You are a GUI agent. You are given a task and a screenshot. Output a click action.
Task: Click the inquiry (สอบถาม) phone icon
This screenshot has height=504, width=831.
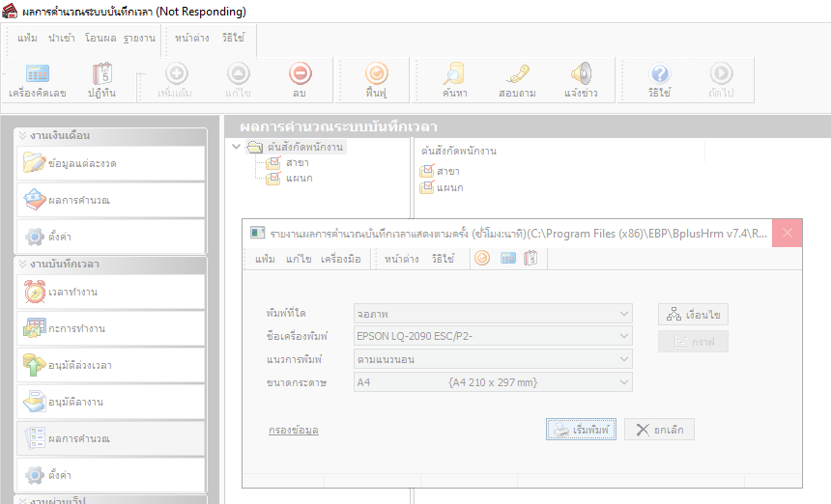point(517,80)
